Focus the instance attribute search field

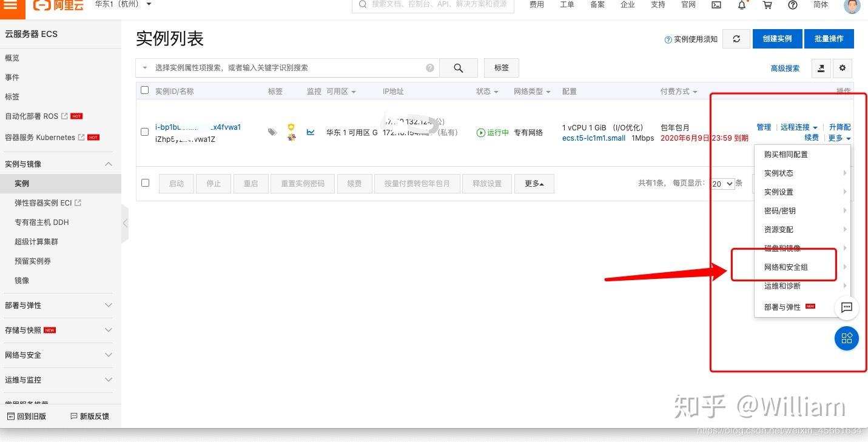[288, 68]
